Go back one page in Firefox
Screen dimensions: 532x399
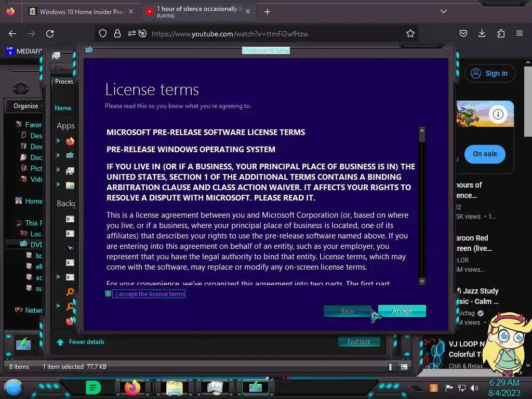click(x=12, y=34)
